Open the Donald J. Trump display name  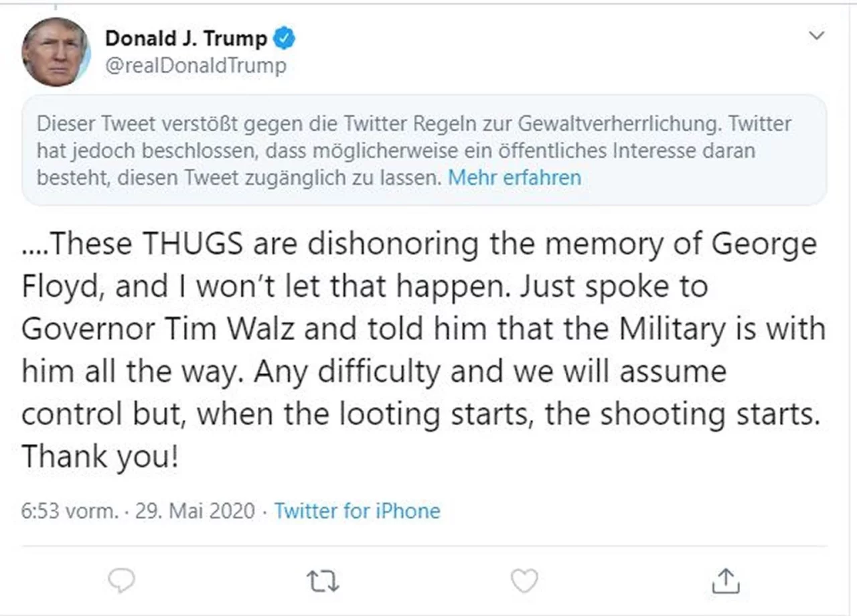pos(186,39)
